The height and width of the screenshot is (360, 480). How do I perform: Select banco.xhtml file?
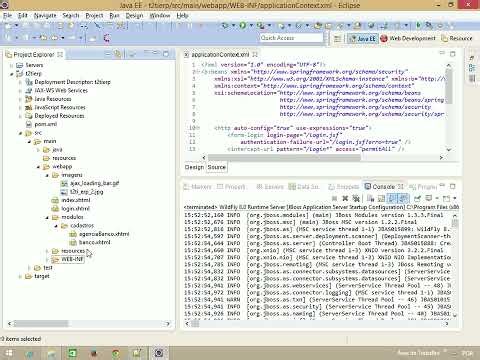click(x=89, y=242)
